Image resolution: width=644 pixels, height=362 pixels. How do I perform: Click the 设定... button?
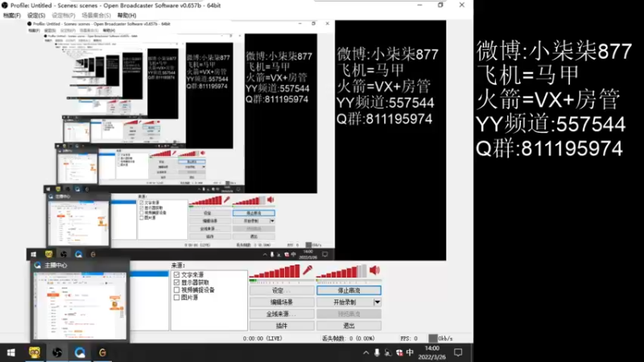click(282, 290)
